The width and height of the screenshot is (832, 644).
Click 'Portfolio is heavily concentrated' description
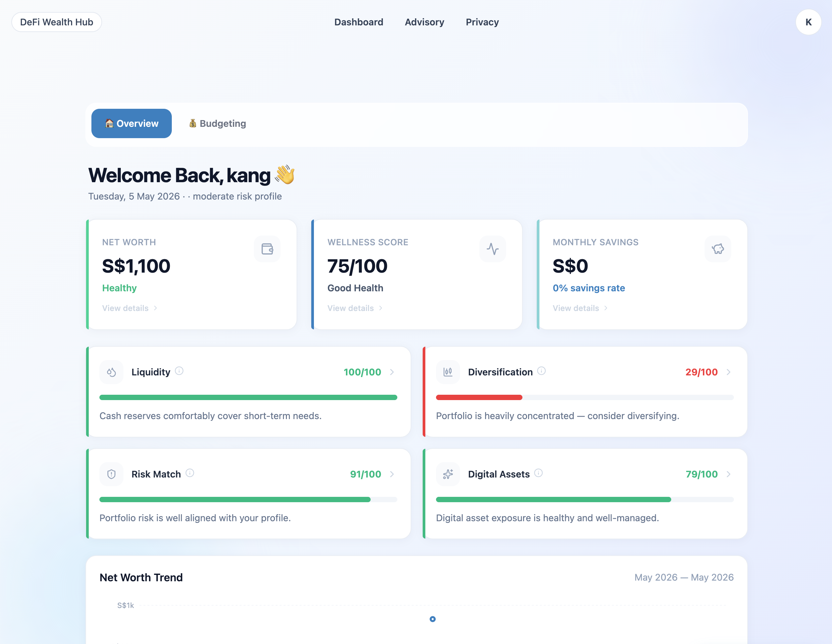[x=557, y=416]
